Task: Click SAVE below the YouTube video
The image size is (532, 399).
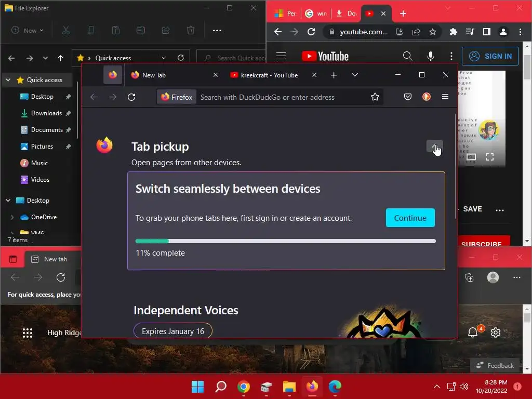Action: pyautogui.click(x=472, y=209)
